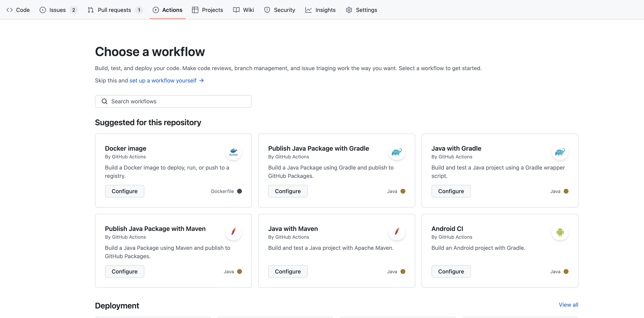Go to the Insights tab
644x318 pixels.
325,10
